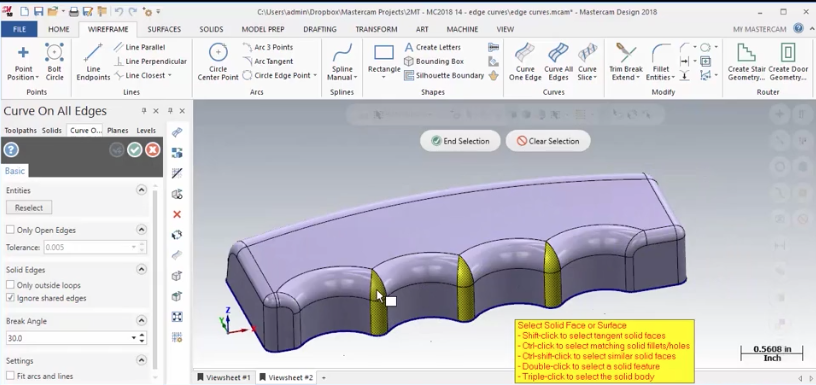The height and width of the screenshot is (385, 816).
Task: Activate the Trim Break Extend tool
Action: point(626,62)
